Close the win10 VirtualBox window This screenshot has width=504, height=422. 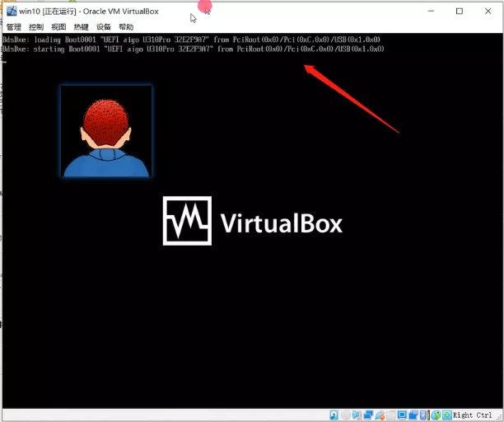tap(488, 12)
